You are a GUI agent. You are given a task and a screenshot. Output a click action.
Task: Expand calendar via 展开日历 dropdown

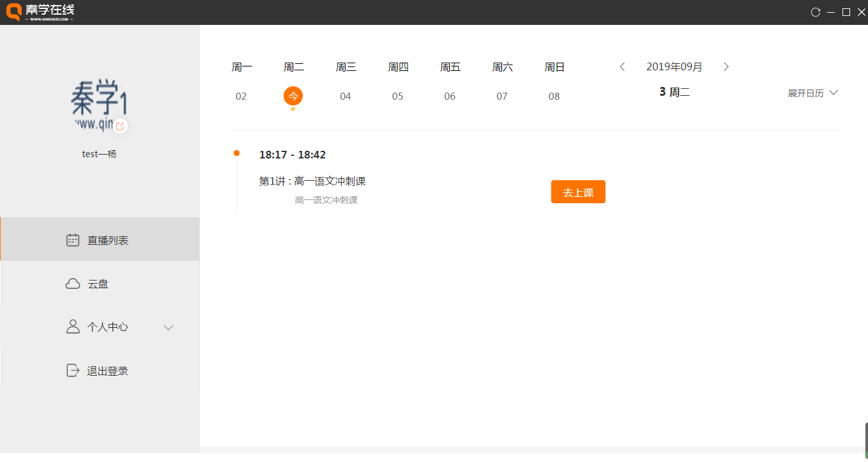812,93
